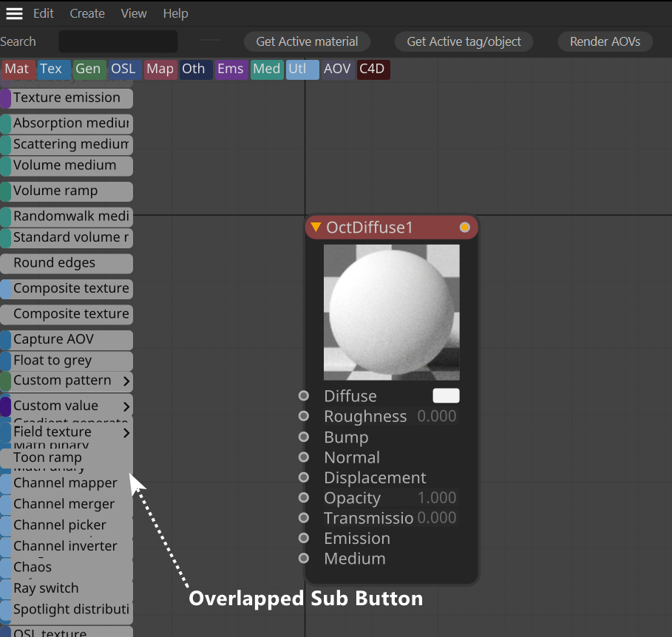Click the Diffuse input port circle
672x637 pixels.
point(304,396)
